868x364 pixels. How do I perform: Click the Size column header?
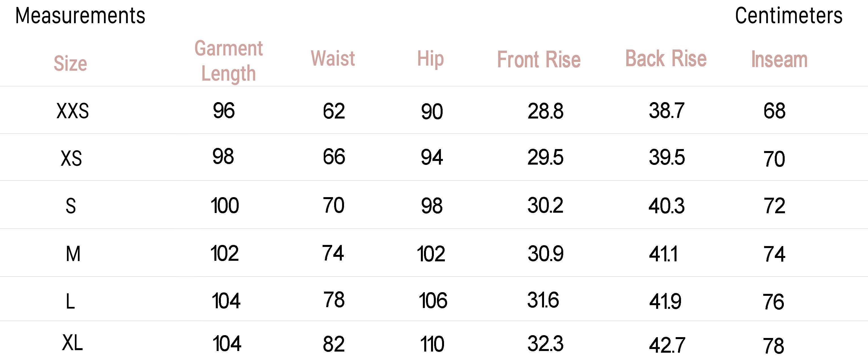[x=70, y=63]
